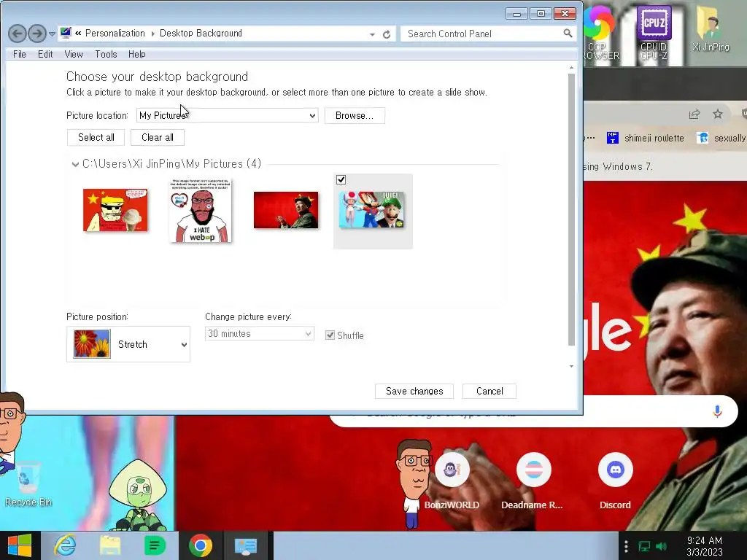Open the Picture location dropdown
Screen dimensions: 747x560
click(228, 115)
